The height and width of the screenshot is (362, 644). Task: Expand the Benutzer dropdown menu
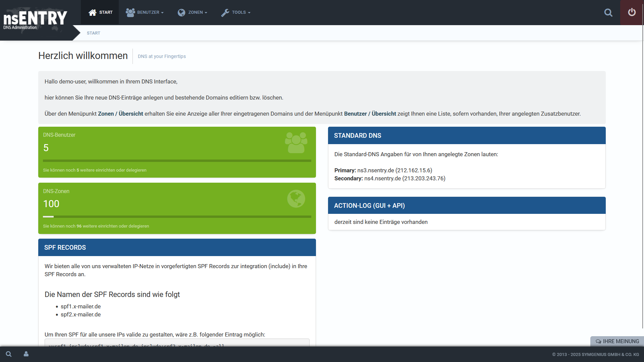click(x=148, y=12)
